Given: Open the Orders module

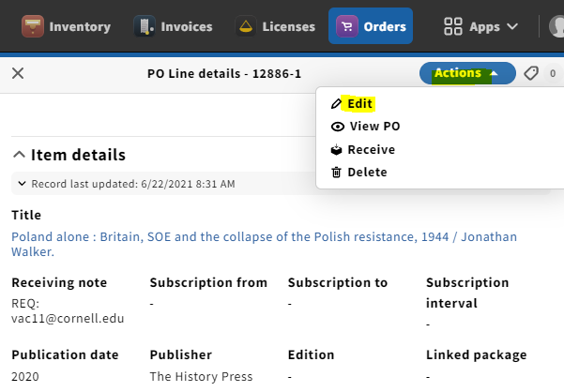Looking at the screenshot, I should coord(371,26).
